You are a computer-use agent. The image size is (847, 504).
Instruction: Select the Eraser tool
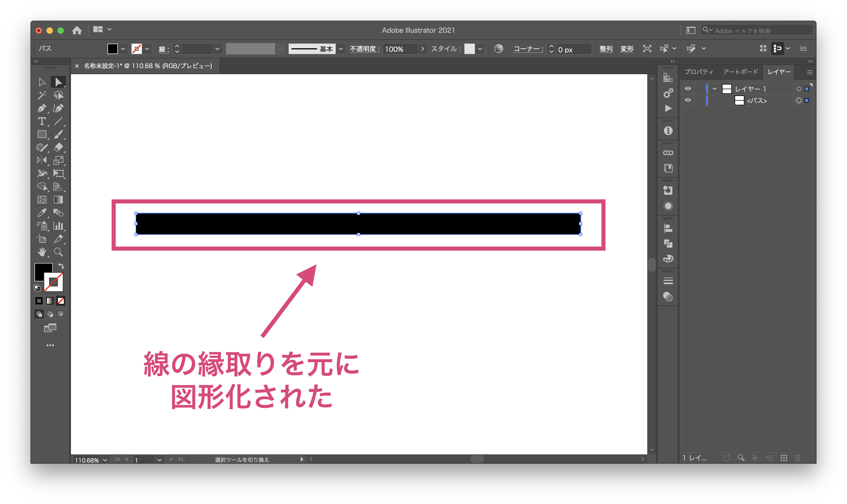pos(58,147)
